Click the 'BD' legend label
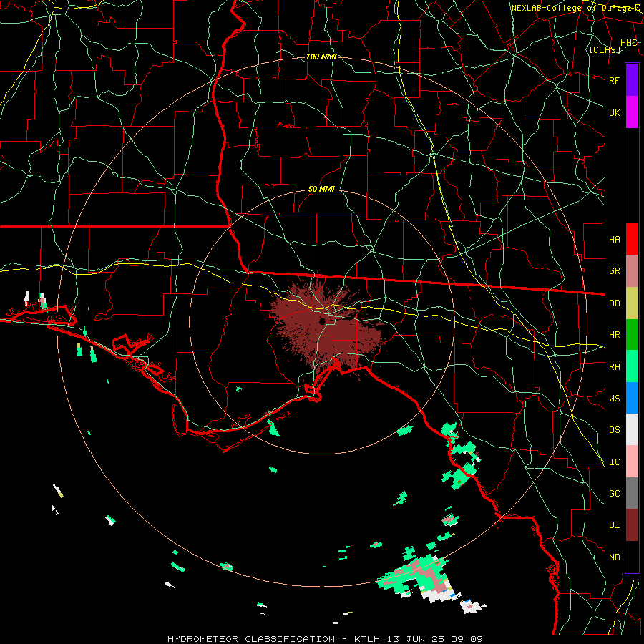 (x=614, y=303)
